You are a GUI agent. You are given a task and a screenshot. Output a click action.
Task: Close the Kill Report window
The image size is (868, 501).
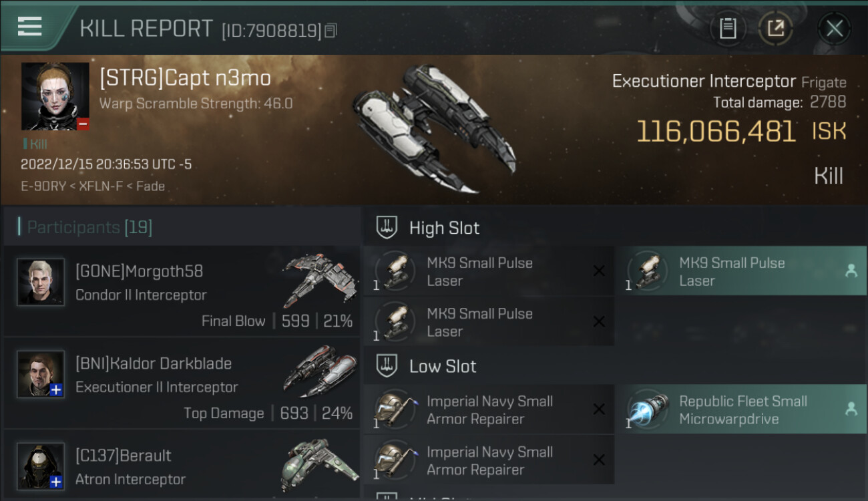pyautogui.click(x=834, y=28)
